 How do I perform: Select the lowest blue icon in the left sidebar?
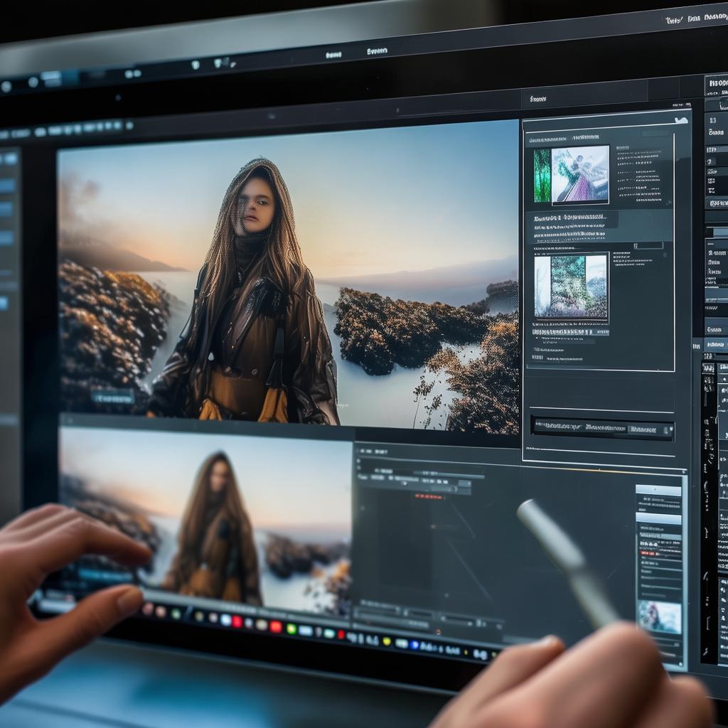(x=4, y=304)
